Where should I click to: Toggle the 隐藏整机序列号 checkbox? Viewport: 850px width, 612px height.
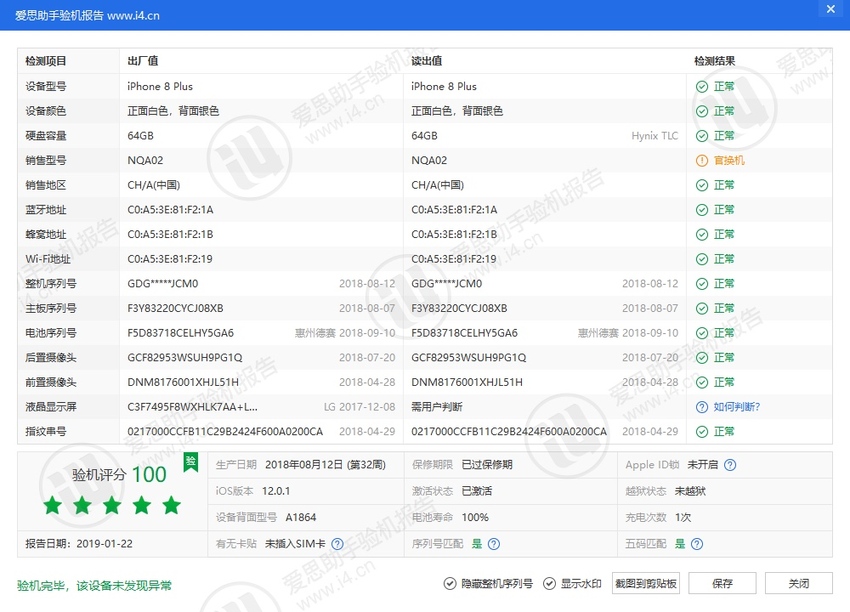[x=449, y=583]
